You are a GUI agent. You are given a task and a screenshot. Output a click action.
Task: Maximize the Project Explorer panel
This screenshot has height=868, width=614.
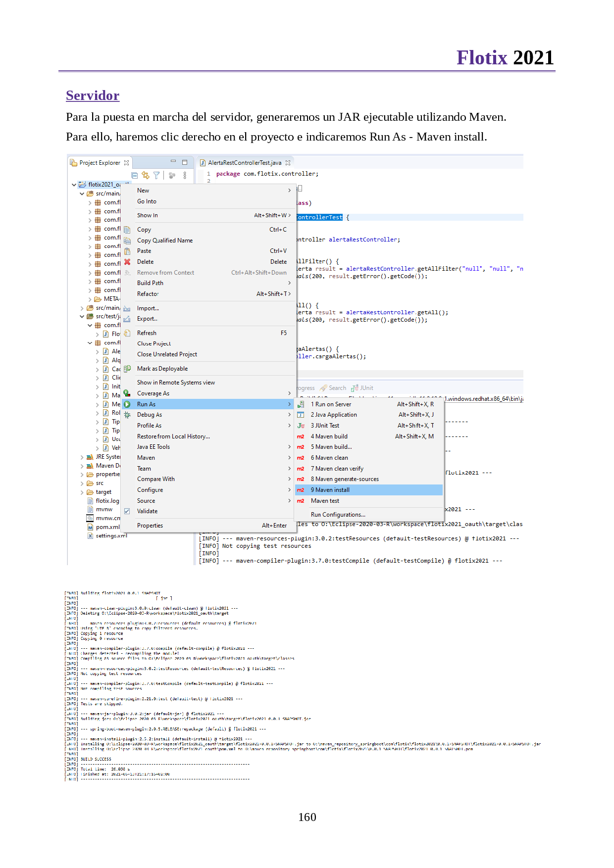[x=185, y=162]
